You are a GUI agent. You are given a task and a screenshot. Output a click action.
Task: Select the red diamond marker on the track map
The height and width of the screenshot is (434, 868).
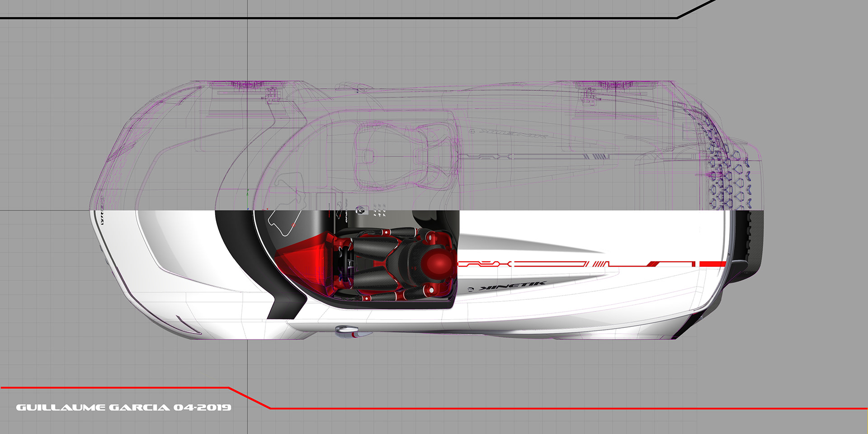coord(294,225)
